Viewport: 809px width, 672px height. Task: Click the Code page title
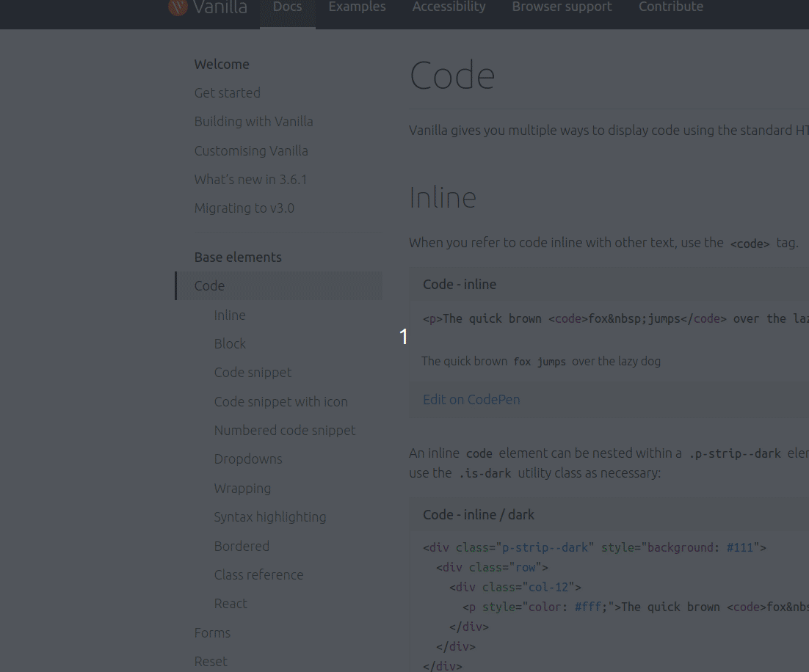click(x=452, y=76)
